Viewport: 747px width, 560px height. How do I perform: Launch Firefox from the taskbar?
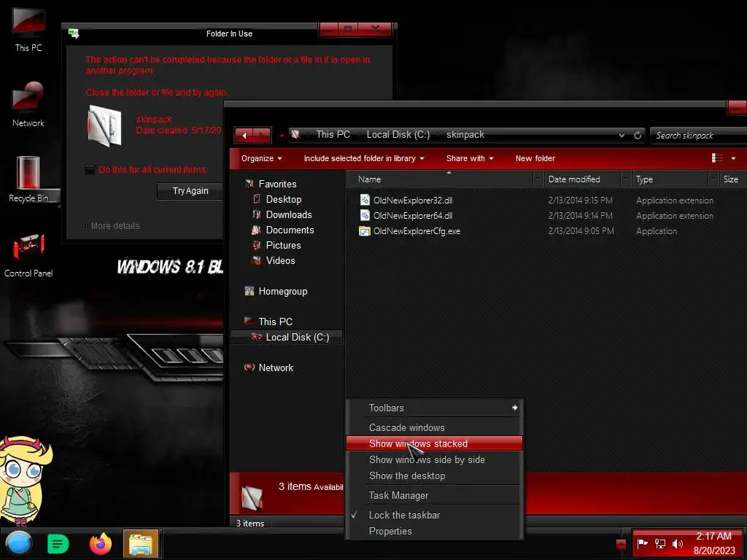(x=101, y=544)
